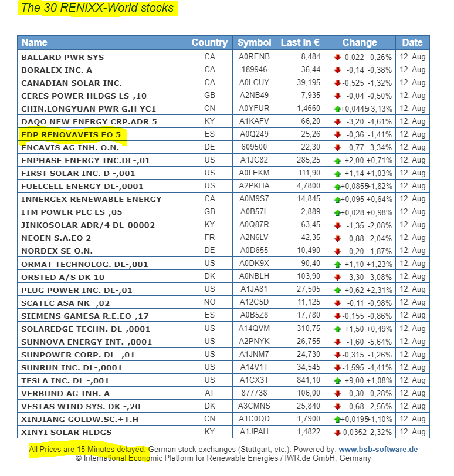Click the red down arrow in Orsted row
This screenshot has height=476, width=454.
tap(337, 277)
